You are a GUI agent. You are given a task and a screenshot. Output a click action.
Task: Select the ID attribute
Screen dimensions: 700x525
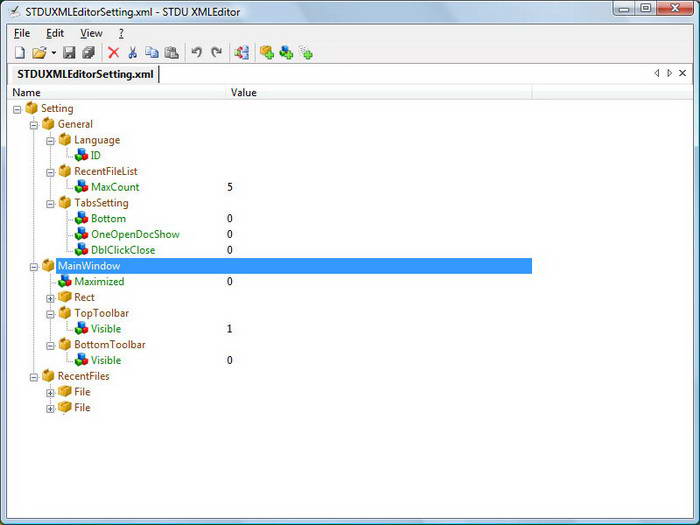[96, 155]
